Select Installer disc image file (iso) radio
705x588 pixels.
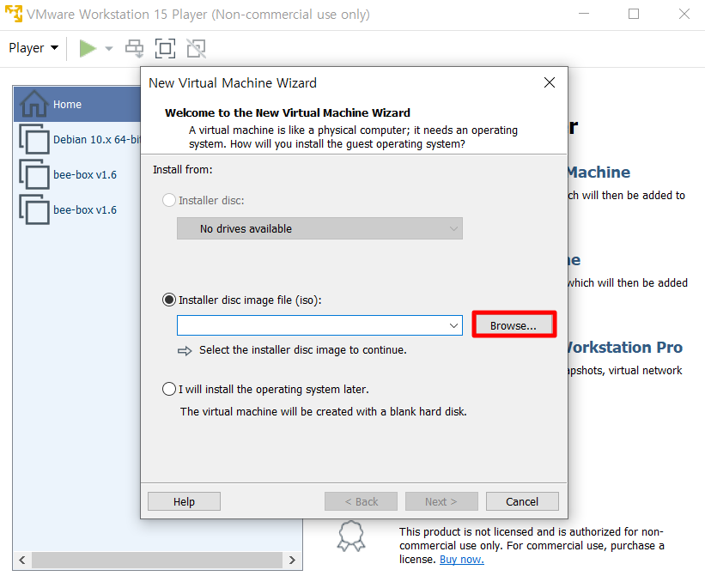pos(169,300)
